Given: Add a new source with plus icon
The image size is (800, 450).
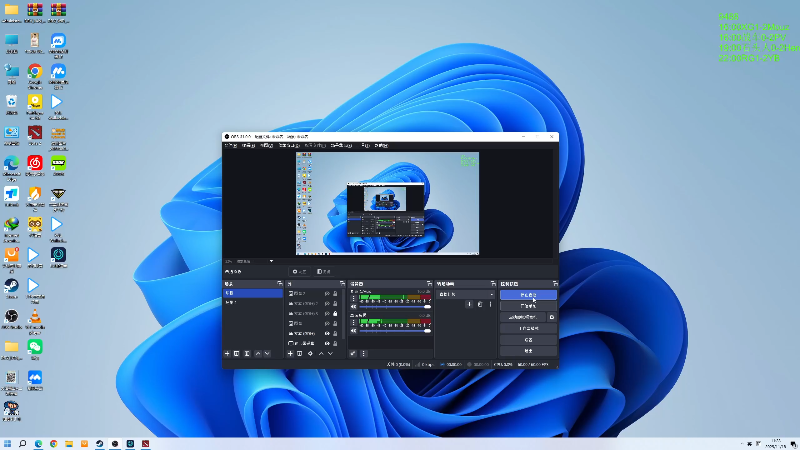Looking at the screenshot, I should (x=290, y=354).
